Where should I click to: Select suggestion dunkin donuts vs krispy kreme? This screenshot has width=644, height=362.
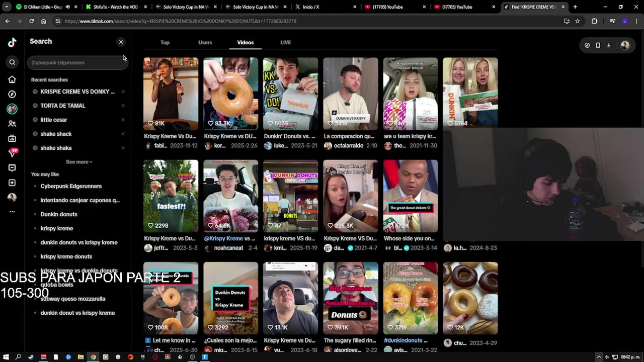(79, 242)
